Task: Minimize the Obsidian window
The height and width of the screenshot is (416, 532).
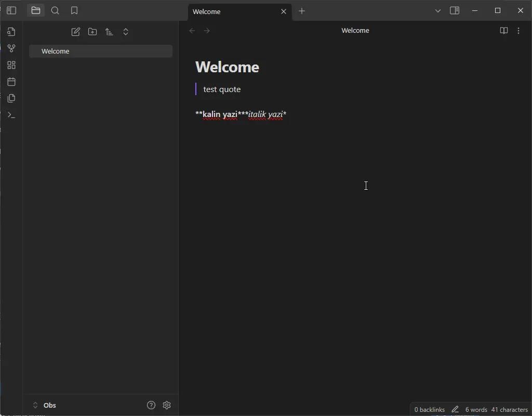Action: pyautogui.click(x=475, y=11)
